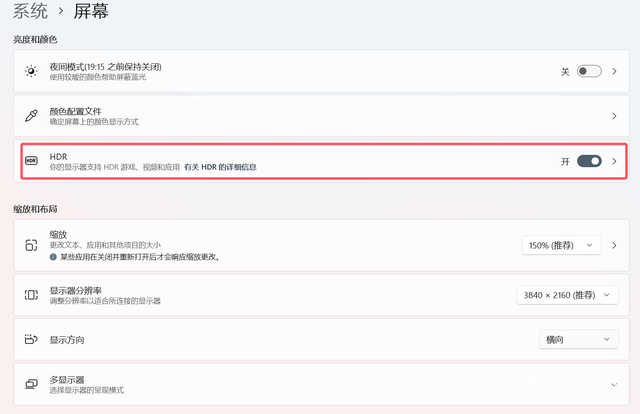Click the scale icon in 缩放 row
This screenshot has width=640, height=414.
pos(31,245)
